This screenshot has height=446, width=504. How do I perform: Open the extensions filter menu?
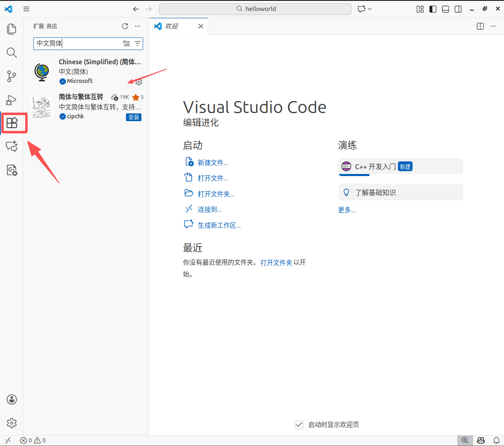pyautogui.click(x=138, y=44)
